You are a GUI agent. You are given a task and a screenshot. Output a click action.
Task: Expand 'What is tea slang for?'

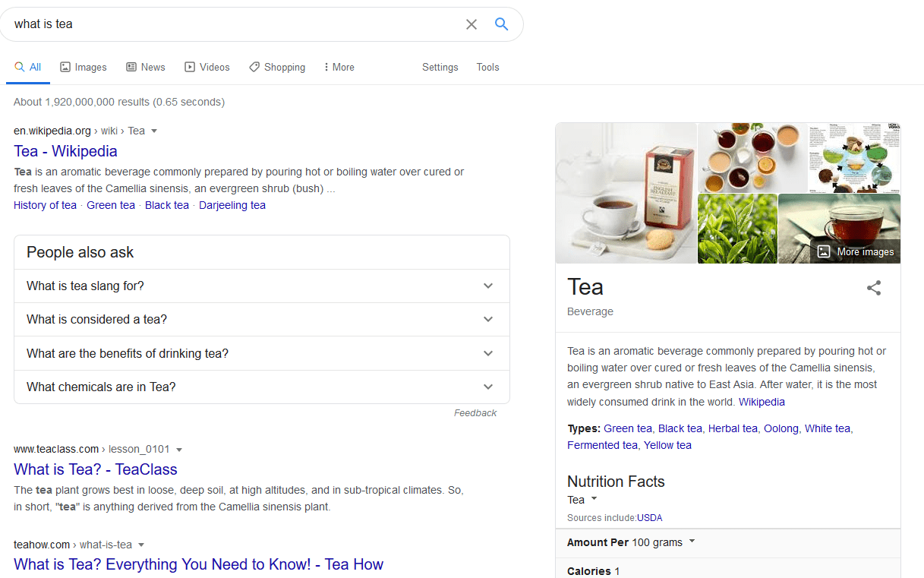261,286
